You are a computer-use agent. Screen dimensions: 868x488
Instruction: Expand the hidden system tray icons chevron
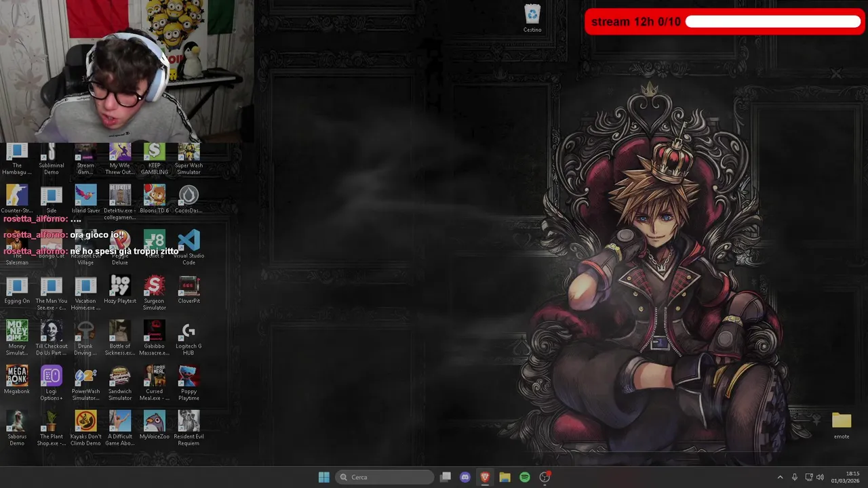click(780, 477)
